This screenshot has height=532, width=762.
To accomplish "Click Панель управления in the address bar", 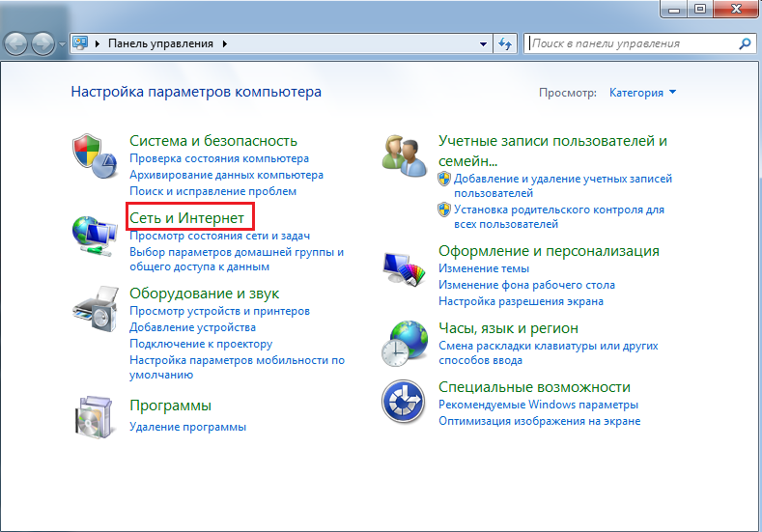I will [x=160, y=43].
